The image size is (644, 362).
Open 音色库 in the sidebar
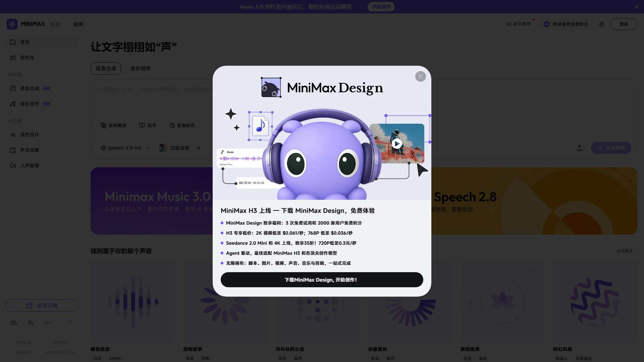pos(42,58)
